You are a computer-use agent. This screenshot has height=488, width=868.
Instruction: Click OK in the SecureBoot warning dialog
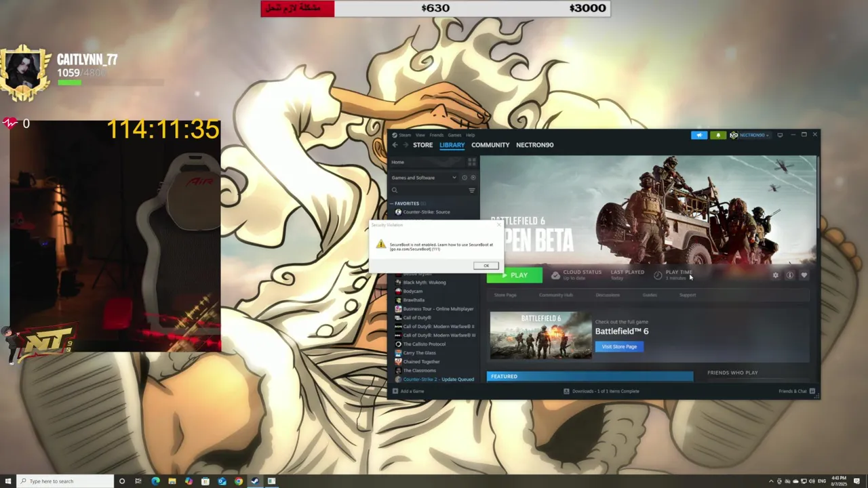tap(486, 266)
